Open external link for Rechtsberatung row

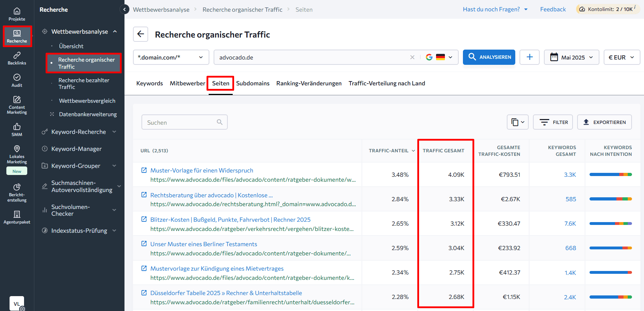[x=144, y=195]
